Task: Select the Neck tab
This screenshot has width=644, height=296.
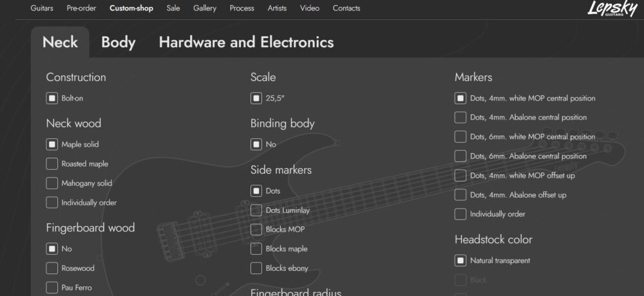Action: [x=60, y=42]
